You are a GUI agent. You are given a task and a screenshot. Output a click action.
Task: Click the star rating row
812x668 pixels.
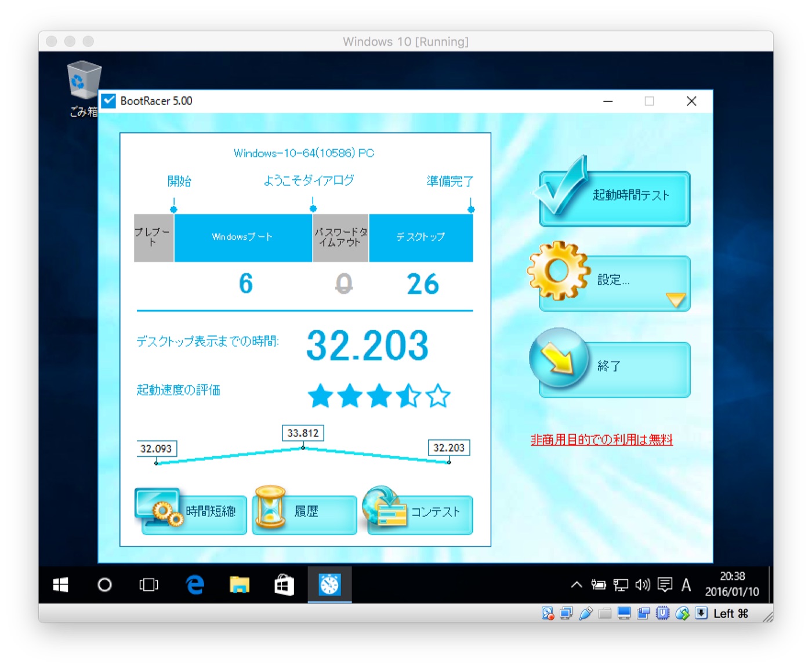(x=379, y=396)
